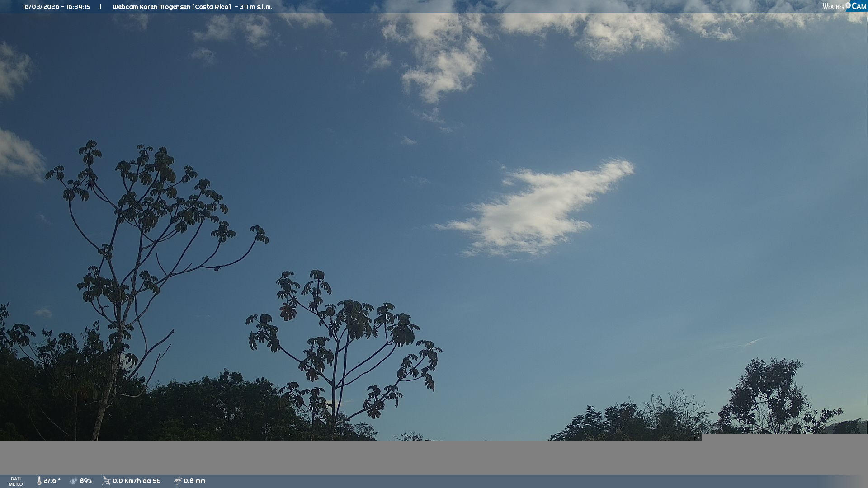Click the 89% humidity value

[86, 481]
